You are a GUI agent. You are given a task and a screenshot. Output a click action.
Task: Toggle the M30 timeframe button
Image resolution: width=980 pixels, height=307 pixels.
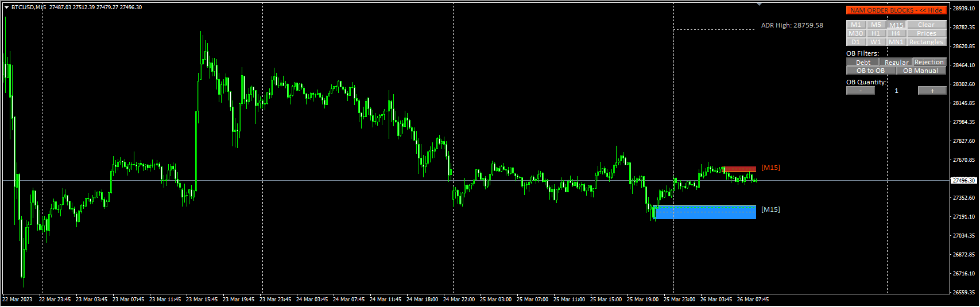tap(856, 33)
